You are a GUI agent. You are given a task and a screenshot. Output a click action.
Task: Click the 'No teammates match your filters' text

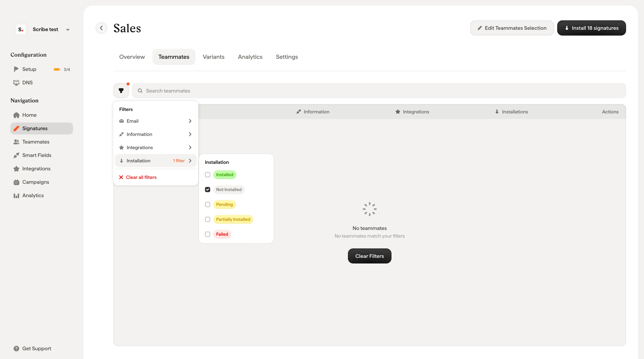(x=370, y=236)
